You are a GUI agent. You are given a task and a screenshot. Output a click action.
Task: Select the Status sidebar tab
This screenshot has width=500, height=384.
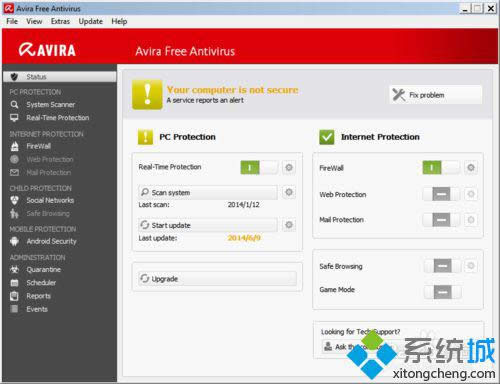(x=60, y=77)
